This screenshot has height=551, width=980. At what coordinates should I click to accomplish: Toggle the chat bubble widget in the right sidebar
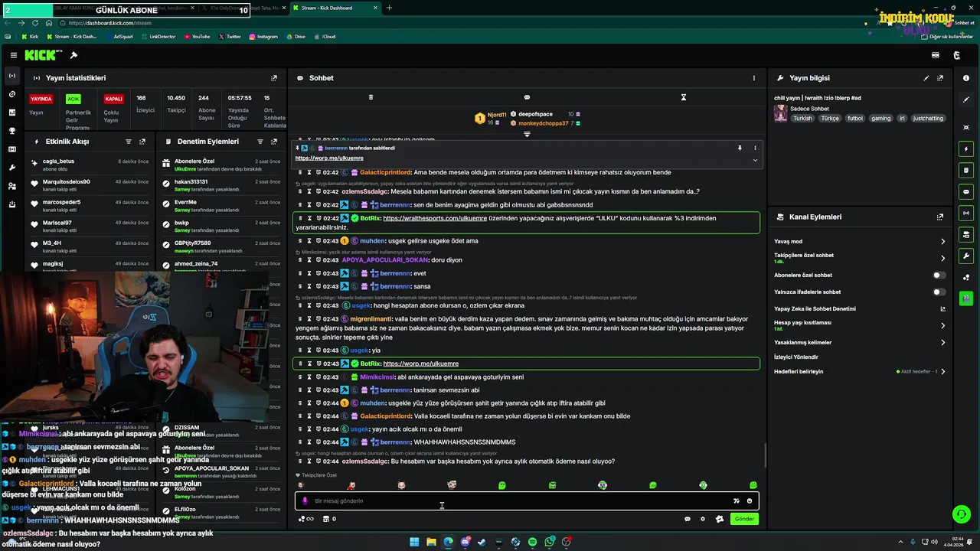[x=966, y=191]
